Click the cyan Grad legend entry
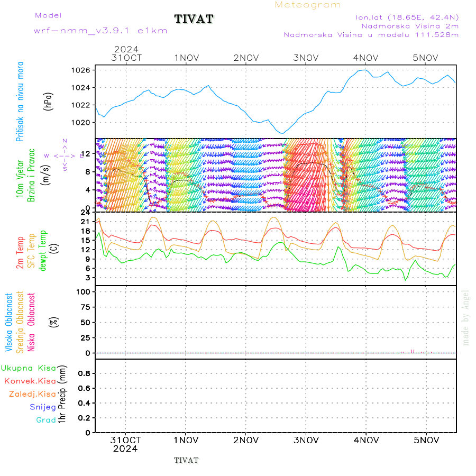476x476 pixels. pos(46,420)
